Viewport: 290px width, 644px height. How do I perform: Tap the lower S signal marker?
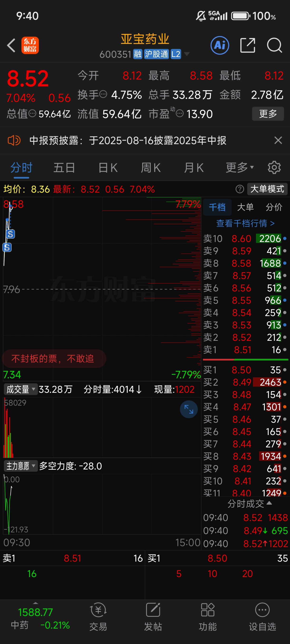[7, 247]
